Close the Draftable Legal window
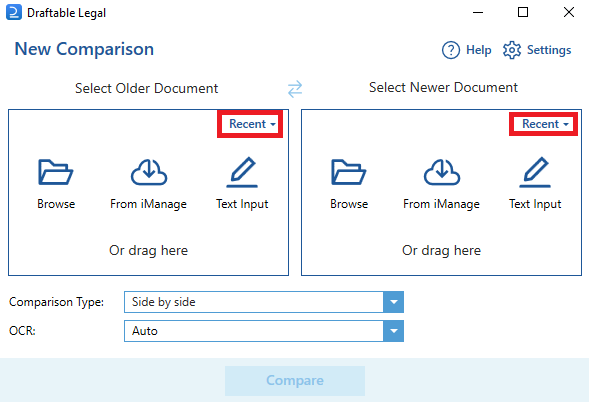 click(x=569, y=12)
